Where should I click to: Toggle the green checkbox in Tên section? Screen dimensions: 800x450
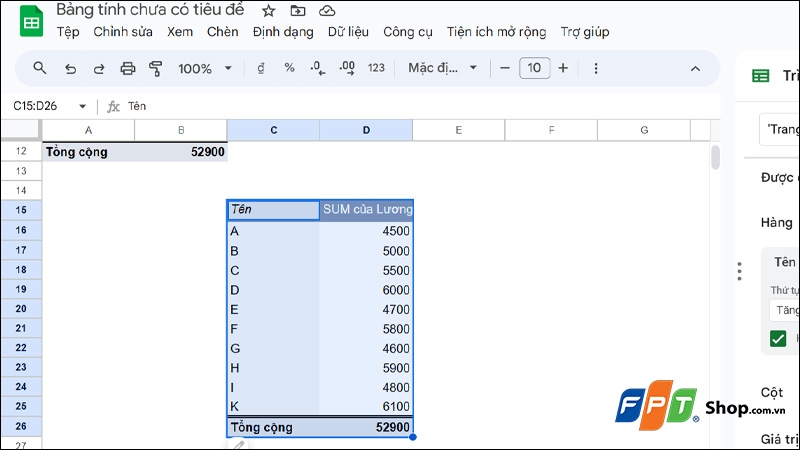tap(778, 338)
